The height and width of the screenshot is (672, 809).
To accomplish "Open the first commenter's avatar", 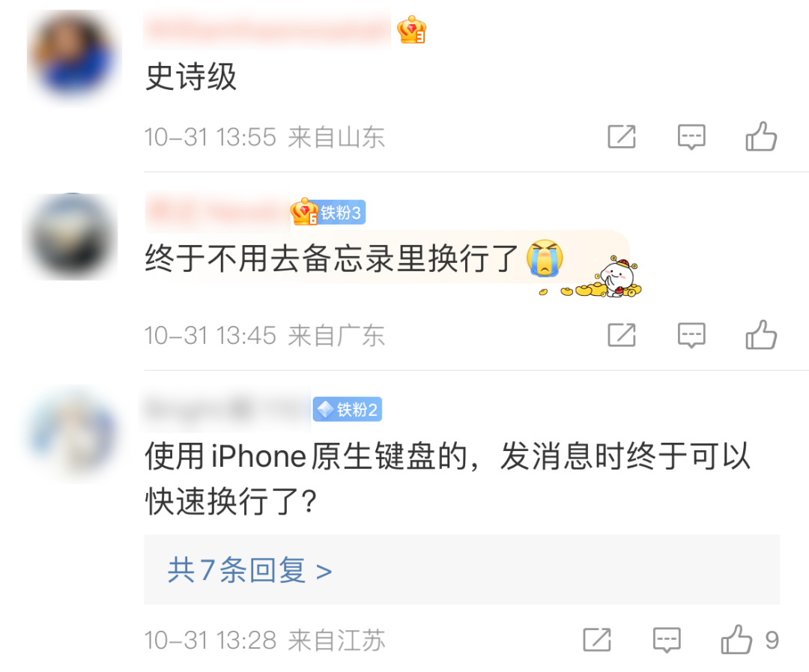I will pyautogui.click(x=72, y=55).
